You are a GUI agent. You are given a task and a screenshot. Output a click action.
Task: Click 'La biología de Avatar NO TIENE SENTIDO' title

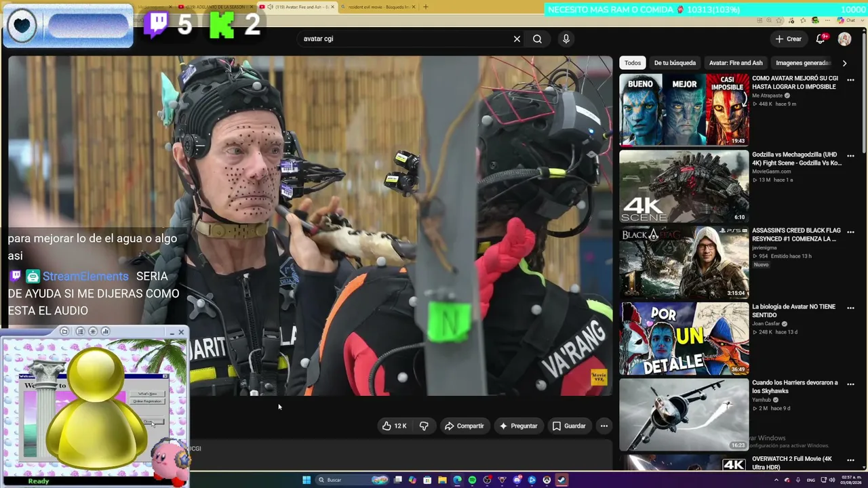793,311
